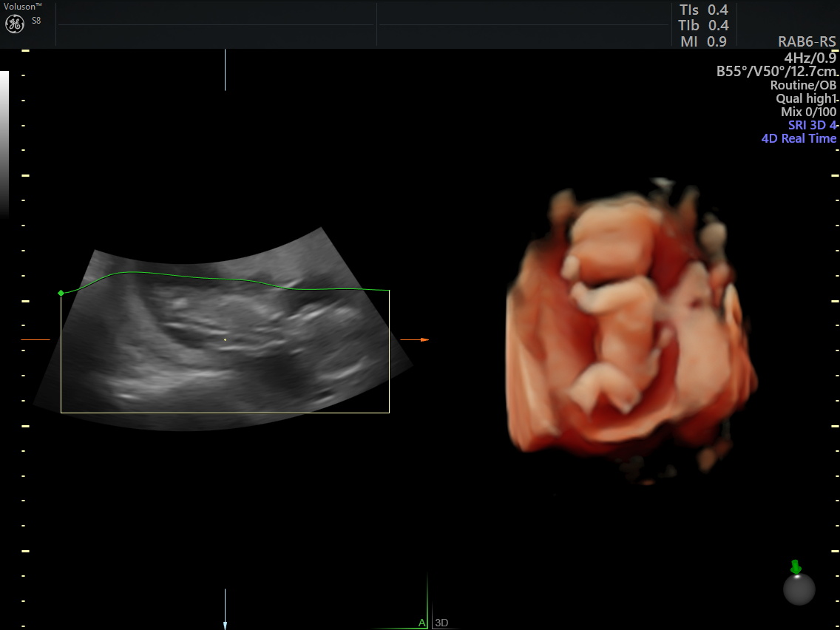840x630 pixels.
Task: Click the Qual high1 quality setting
Action: point(805,98)
